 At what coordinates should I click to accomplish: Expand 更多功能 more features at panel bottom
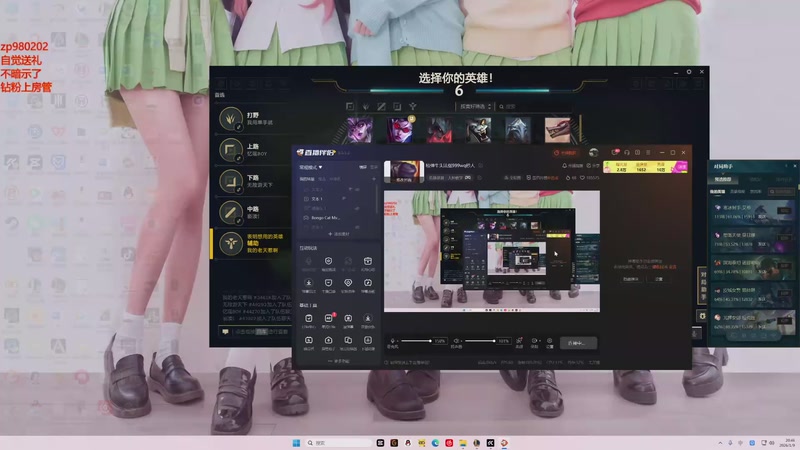pos(339,361)
